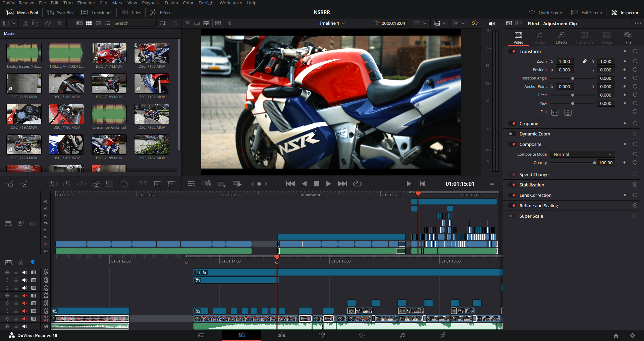Stop playback in the viewer
Viewport: 644px width, 341px height.
pyautogui.click(x=316, y=184)
